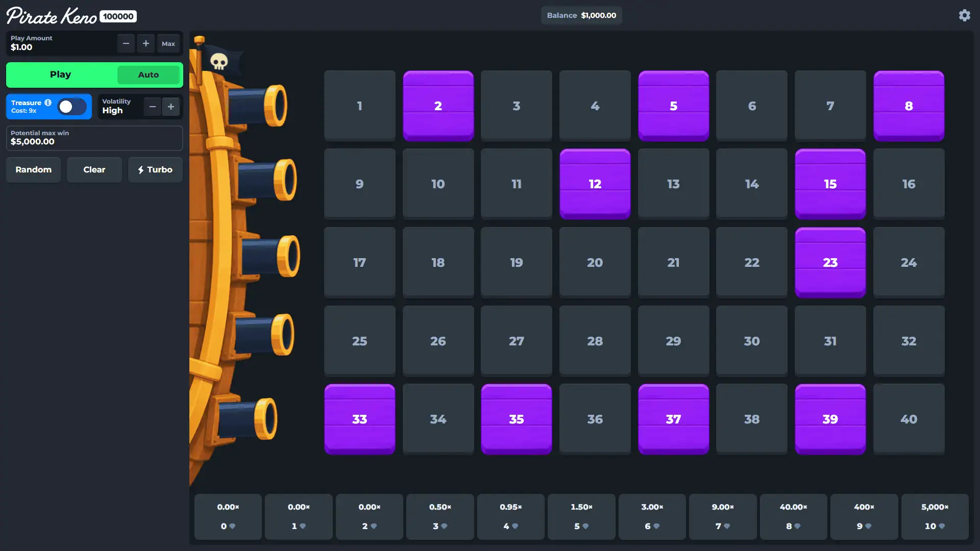The height and width of the screenshot is (551, 980).
Task: Pick random numbers with Random button
Action: point(33,170)
